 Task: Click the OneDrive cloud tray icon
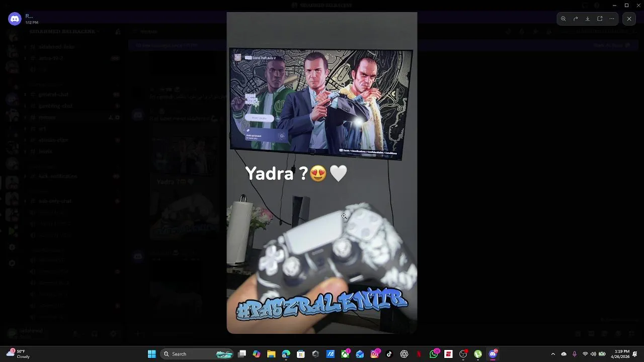[563, 354]
